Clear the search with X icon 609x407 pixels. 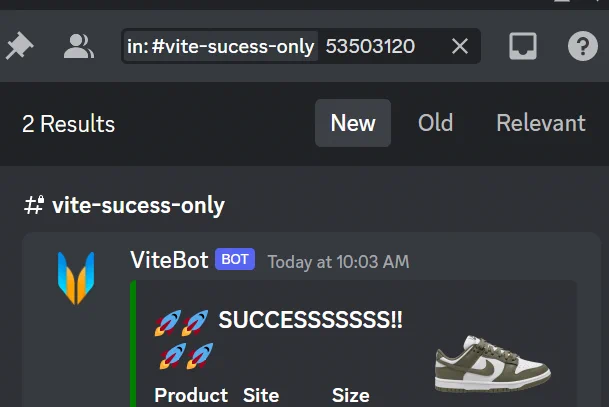(460, 47)
